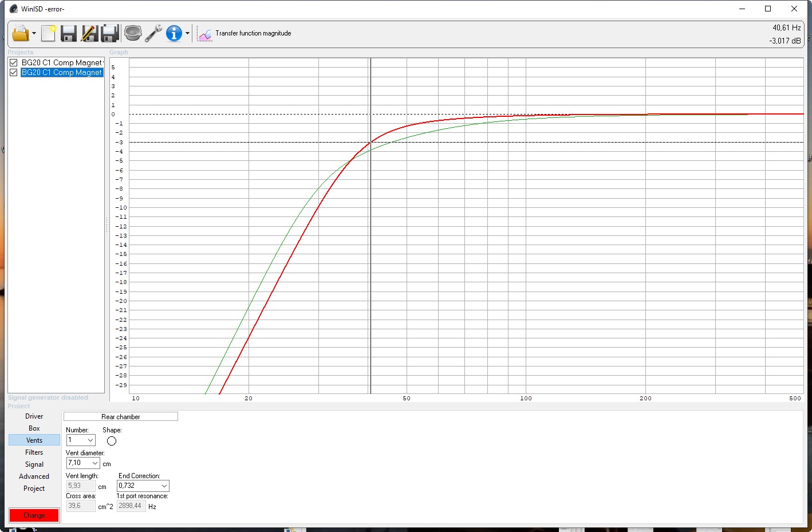Click the round vent shape icon
Image resolution: width=812 pixels, height=532 pixels.
pyautogui.click(x=112, y=441)
